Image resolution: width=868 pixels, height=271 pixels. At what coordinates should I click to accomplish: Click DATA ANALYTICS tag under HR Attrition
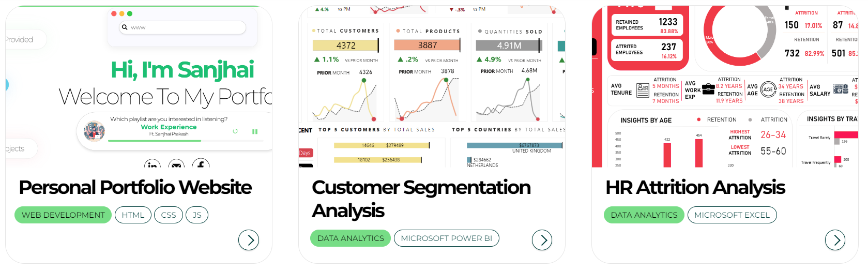point(644,215)
